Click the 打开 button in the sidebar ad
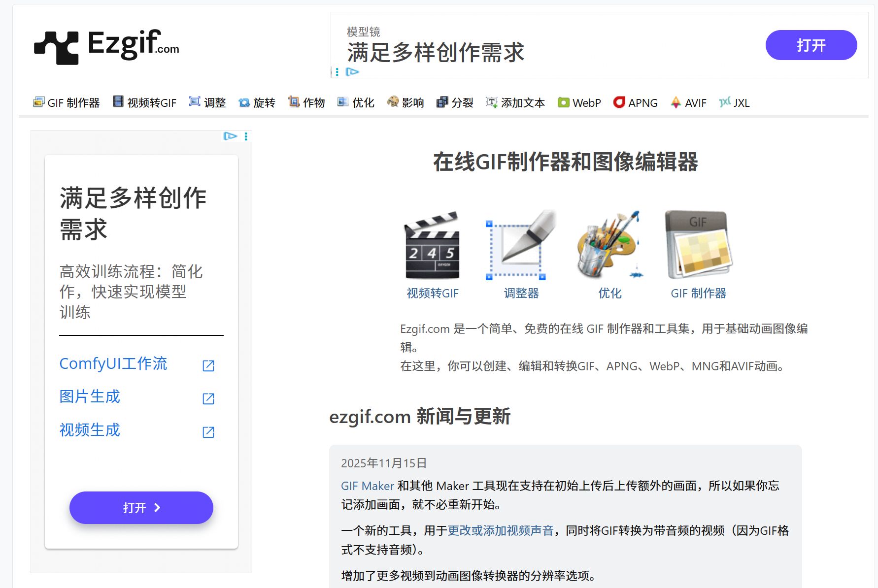Image resolution: width=878 pixels, height=588 pixels. (141, 507)
